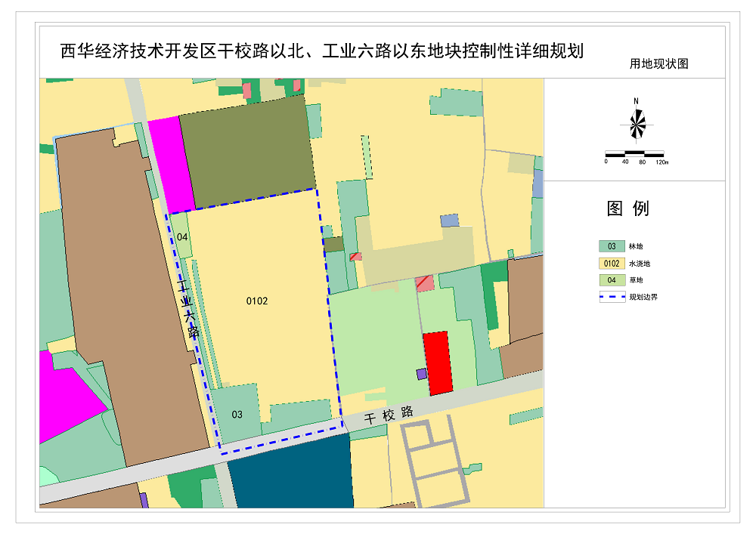Select the 0102 水浇地 legend swatch

(610, 264)
